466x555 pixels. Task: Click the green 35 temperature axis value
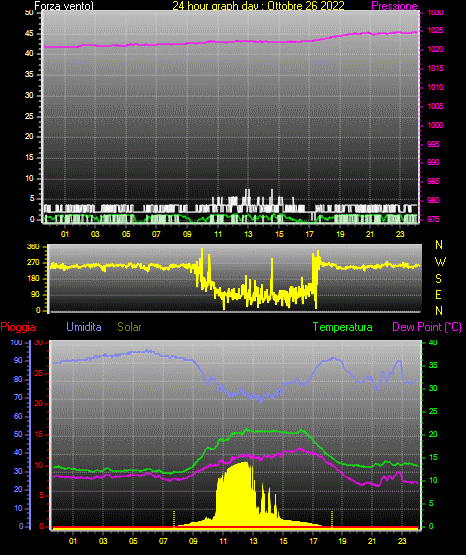tap(433, 365)
